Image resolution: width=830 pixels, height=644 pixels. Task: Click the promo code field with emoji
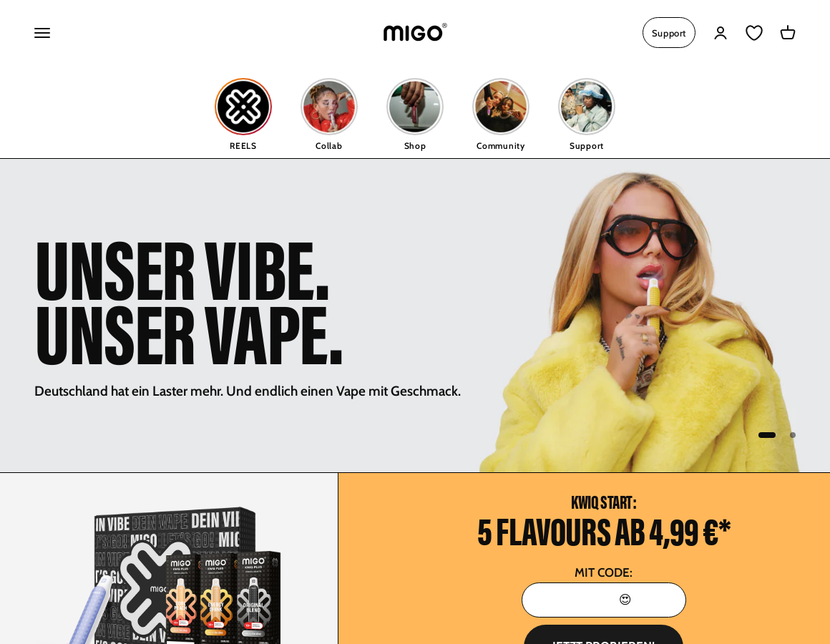[x=604, y=600]
